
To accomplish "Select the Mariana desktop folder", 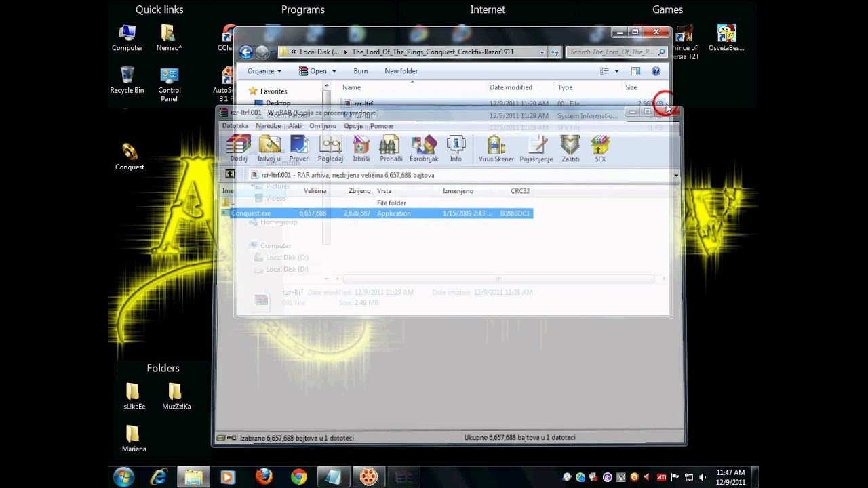I will [134, 439].
